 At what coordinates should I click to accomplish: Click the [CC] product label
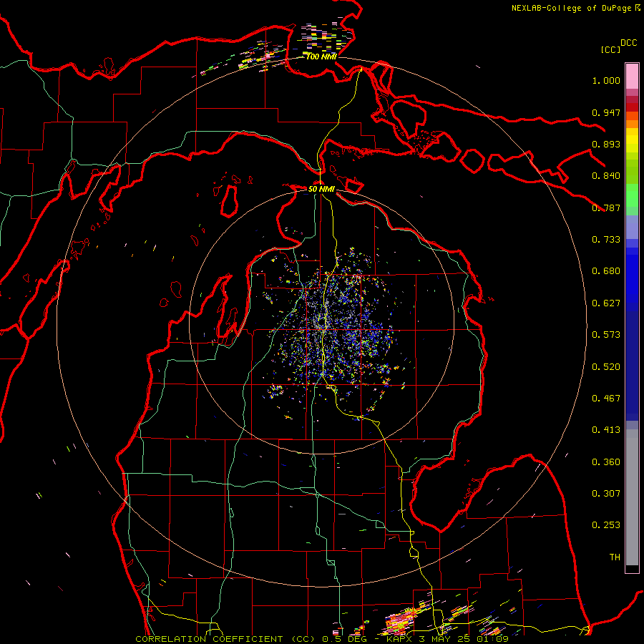point(610,49)
